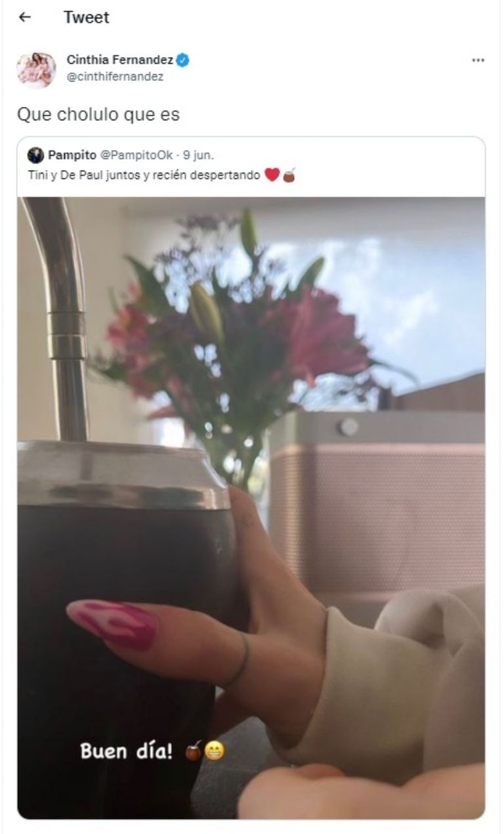Click the mate emoji beside 'Buen día!'
This screenshot has width=504, height=834.
(x=193, y=751)
